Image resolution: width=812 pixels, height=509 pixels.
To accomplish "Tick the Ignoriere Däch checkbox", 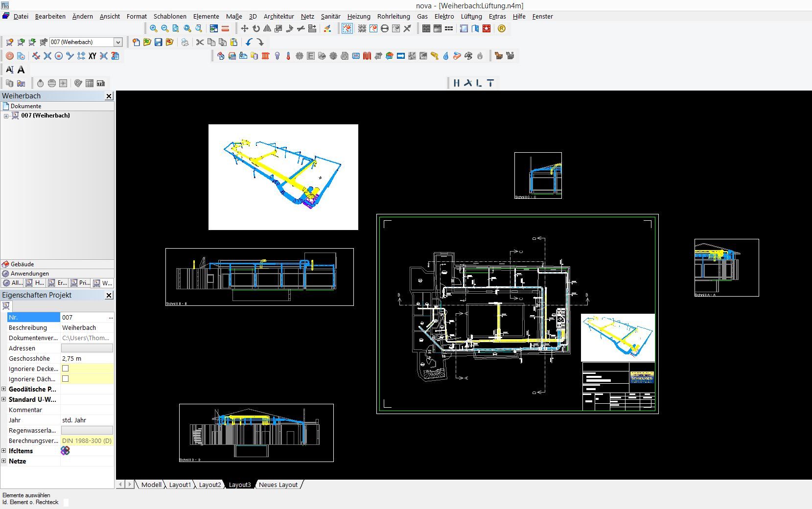I will [65, 379].
